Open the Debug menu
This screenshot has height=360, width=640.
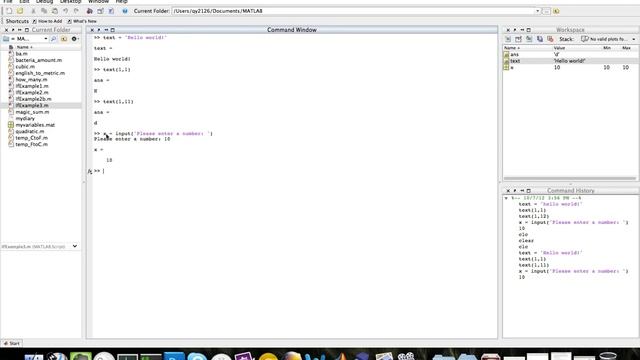pos(44,2)
